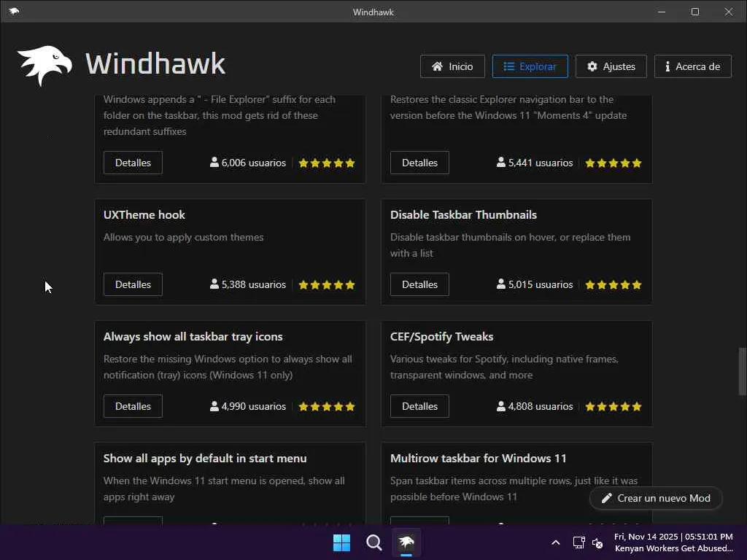The height and width of the screenshot is (560, 747).
Task: Click the vertical scrollbar thumb
Action: (742, 371)
